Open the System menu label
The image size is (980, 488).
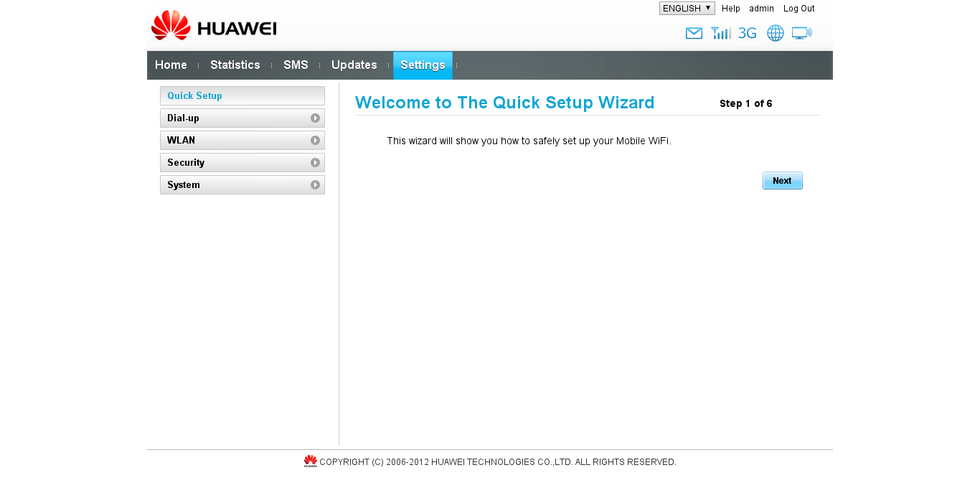(x=184, y=184)
